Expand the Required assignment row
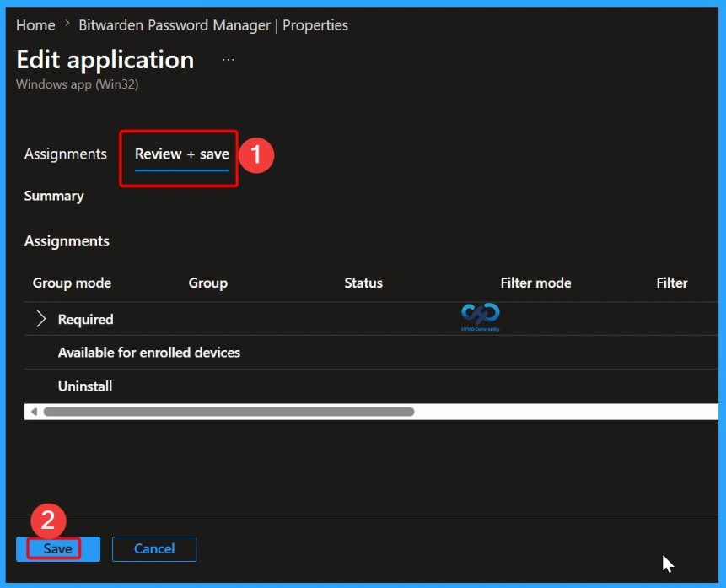 tap(40, 319)
